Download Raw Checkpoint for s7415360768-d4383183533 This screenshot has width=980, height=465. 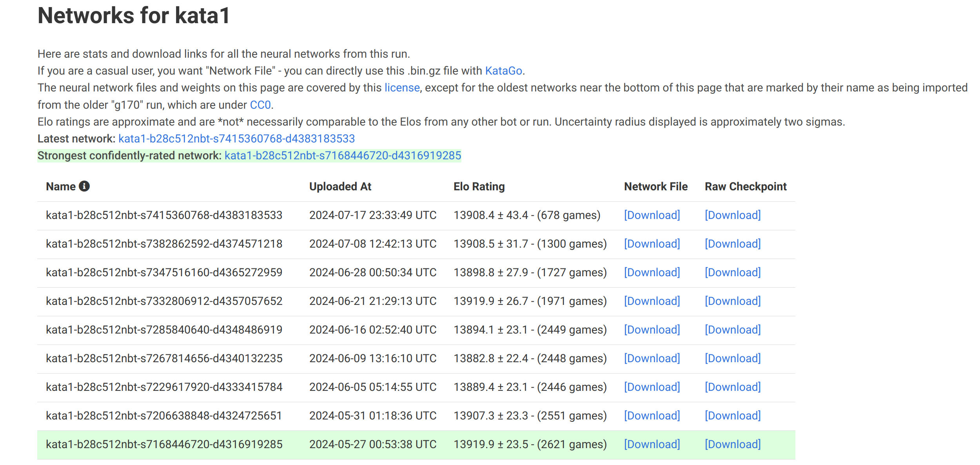733,215
